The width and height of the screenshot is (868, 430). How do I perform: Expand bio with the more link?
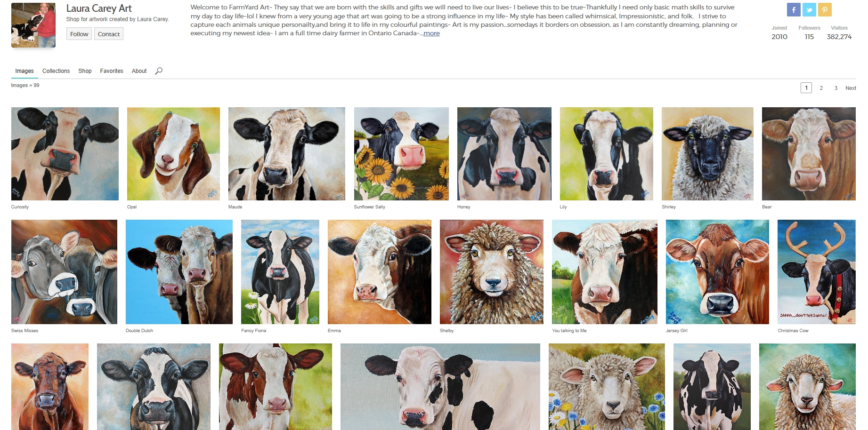431,33
